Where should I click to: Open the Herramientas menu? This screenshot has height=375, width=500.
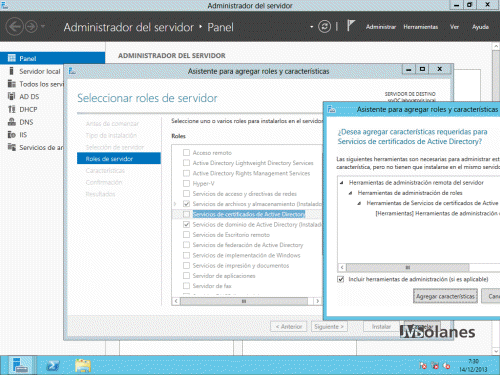click(421, 27)
